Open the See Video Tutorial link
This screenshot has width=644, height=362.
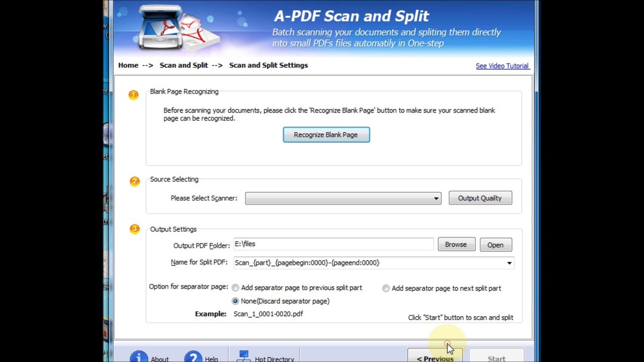pyautogui.click(x=502, y=66)
